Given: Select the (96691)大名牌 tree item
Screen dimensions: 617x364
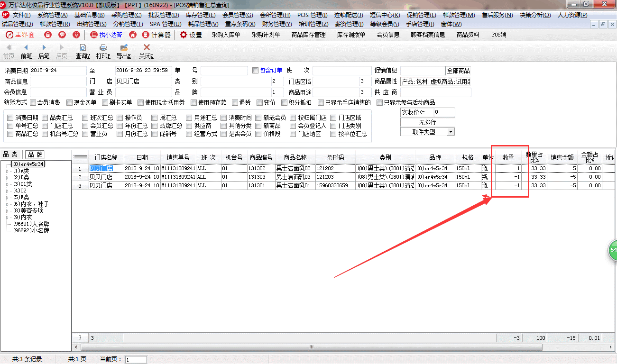Looking at the screenshot, I should (31, 224).
